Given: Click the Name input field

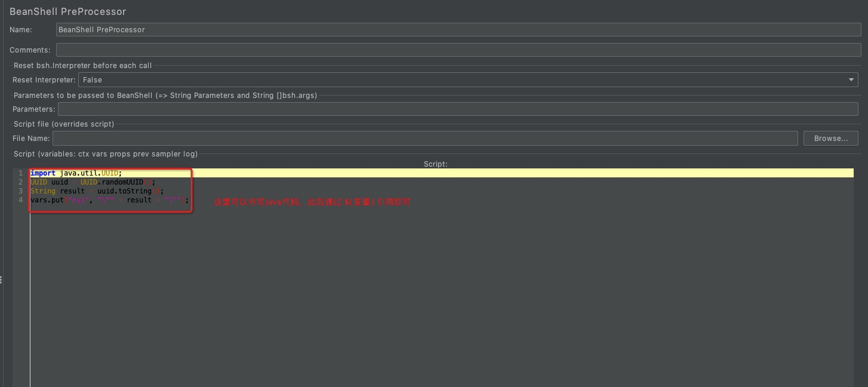Looking at the screenshot, I should click(458, 30).
